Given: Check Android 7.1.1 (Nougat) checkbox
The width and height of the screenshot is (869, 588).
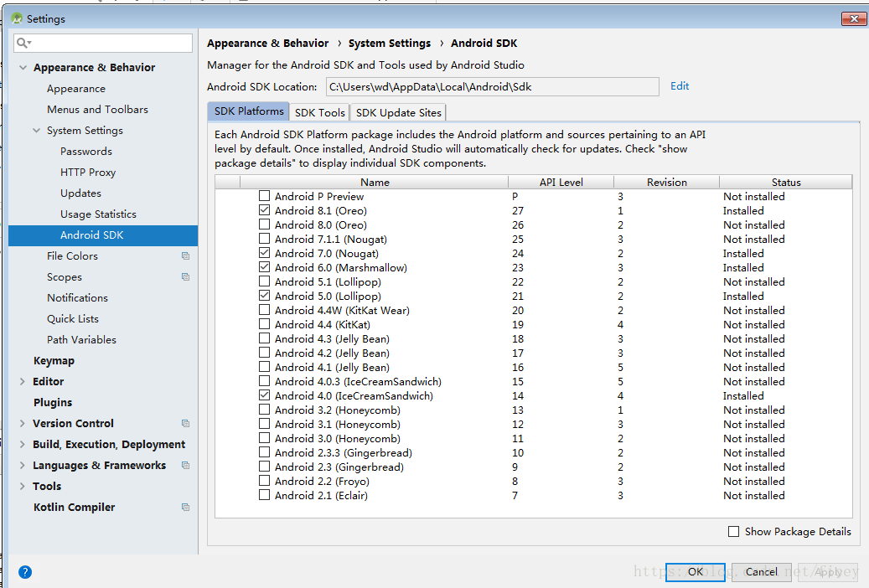Looking at the screenshot, I should pos(264,239).
